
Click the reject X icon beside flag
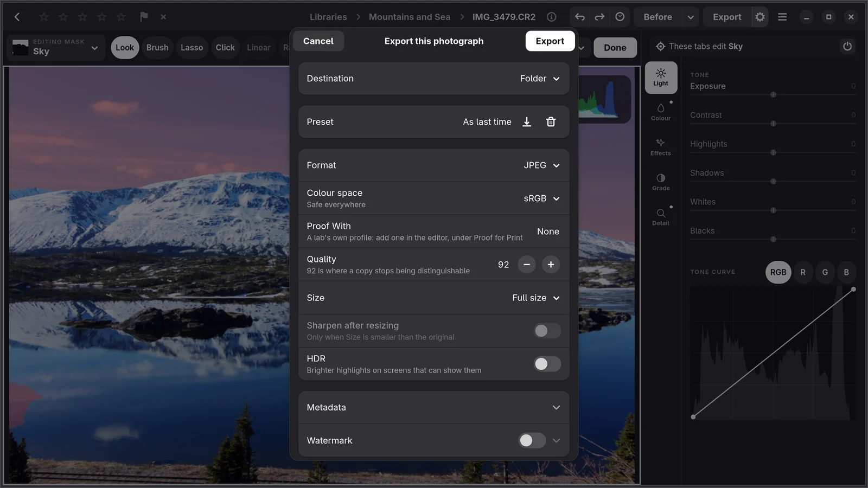point(163,17)
